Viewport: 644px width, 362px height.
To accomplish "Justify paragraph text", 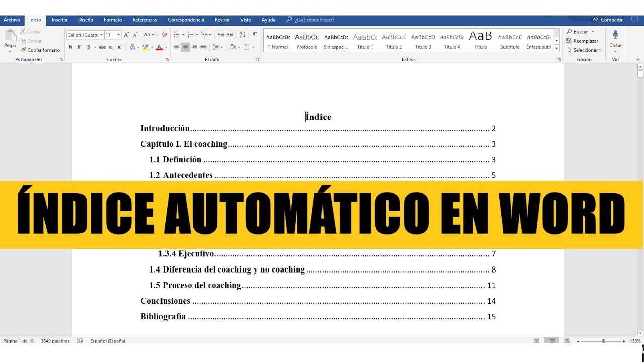I will click(x=203, y=47).
